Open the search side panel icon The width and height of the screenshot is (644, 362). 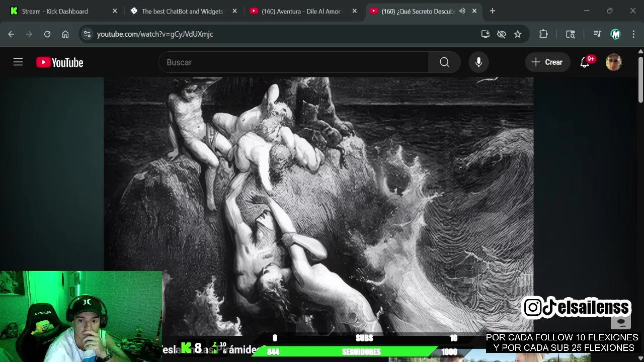(571, 34)
